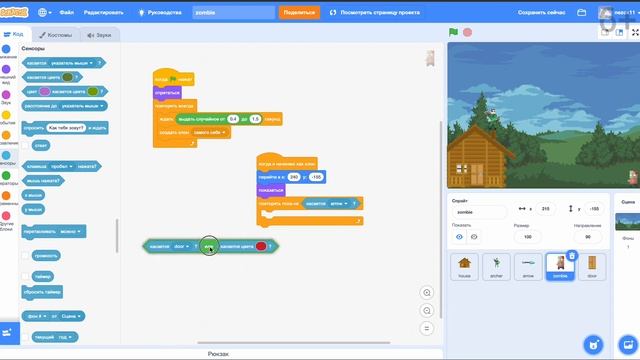640x360 pixels.
Task: Click the purple swatch in the 'цвет касается цвета' block
Action: [x=44, y=91]
